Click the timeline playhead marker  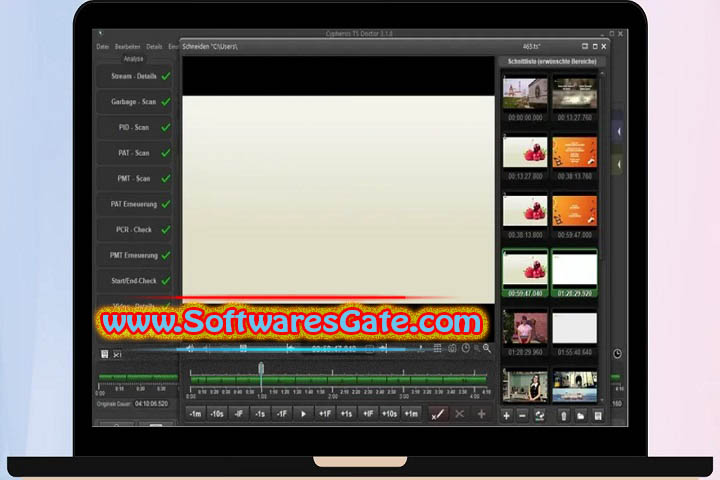(261, 368)
